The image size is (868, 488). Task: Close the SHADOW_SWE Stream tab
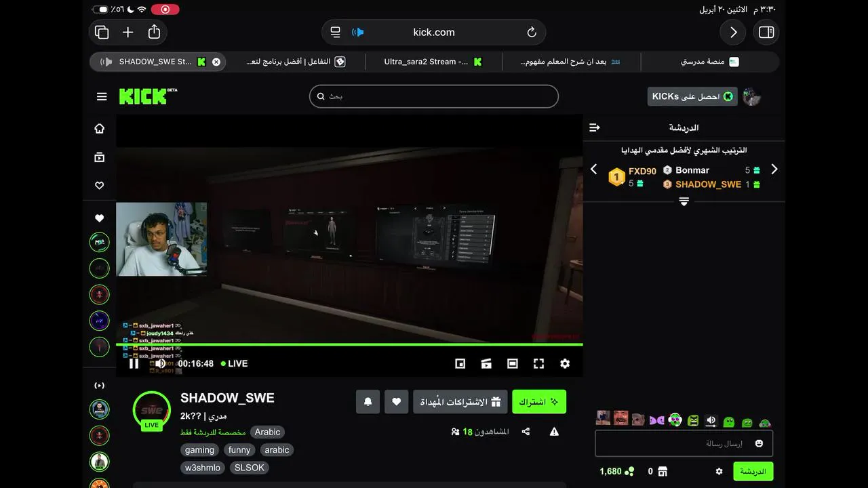tap(216, 62)
